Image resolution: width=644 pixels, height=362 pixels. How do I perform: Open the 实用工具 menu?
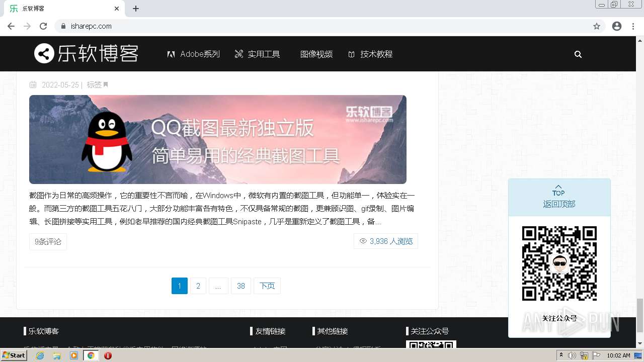(258, 54)
